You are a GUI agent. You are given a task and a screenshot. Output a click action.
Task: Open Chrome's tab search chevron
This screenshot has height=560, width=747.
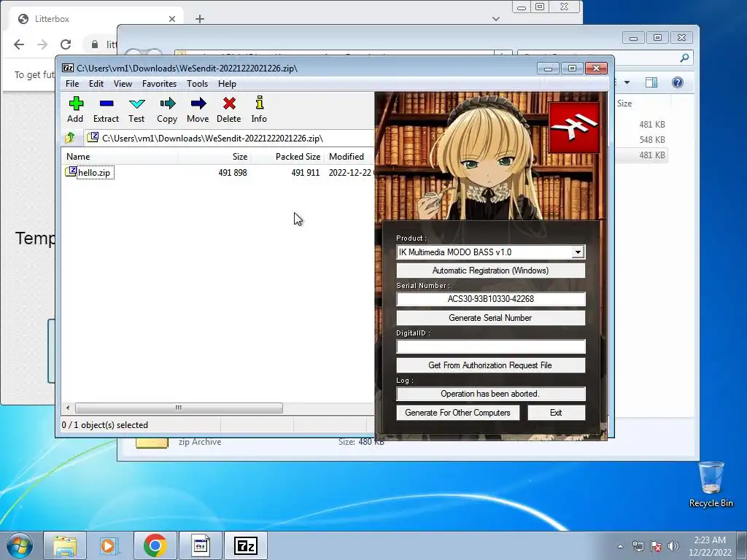(x=496, y=19)
